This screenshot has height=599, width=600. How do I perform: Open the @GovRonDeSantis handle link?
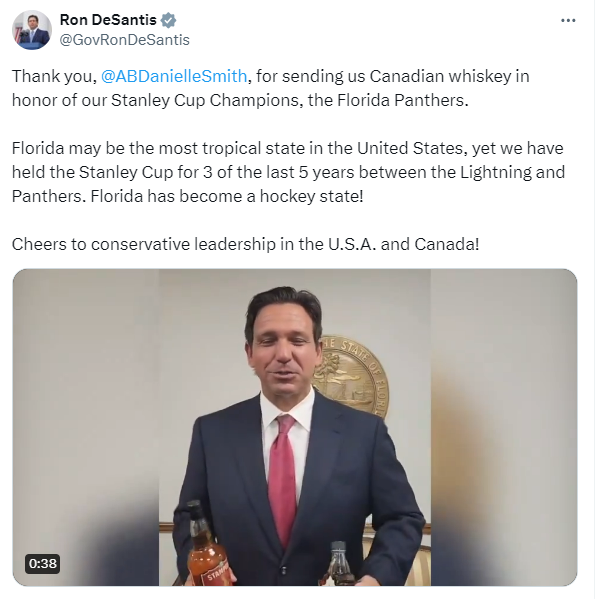pos(124,40)
